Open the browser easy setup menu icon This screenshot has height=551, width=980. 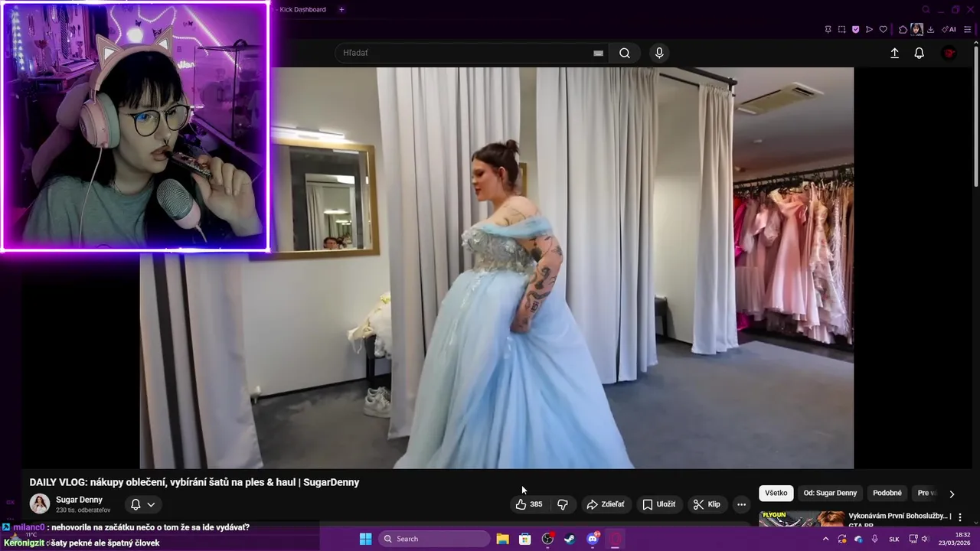tap(968, 30)
